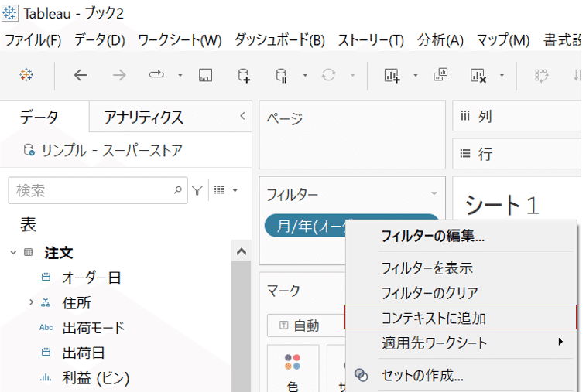This screenshot has width=586, height=392.
Task: Collapse the 注文 table tree
Action: coord(13,252)
